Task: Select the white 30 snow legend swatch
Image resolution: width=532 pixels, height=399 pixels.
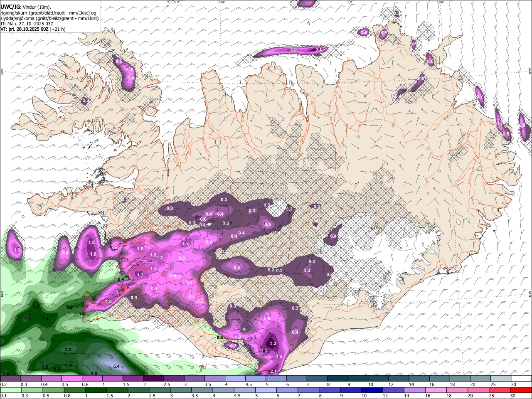Action: pyautogui.click(x=521, y=378)
